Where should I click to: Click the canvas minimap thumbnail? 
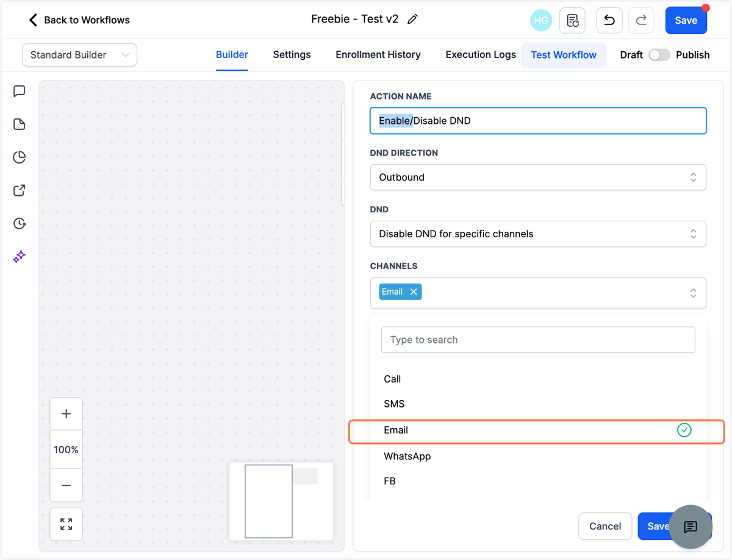tap(281, 501)
